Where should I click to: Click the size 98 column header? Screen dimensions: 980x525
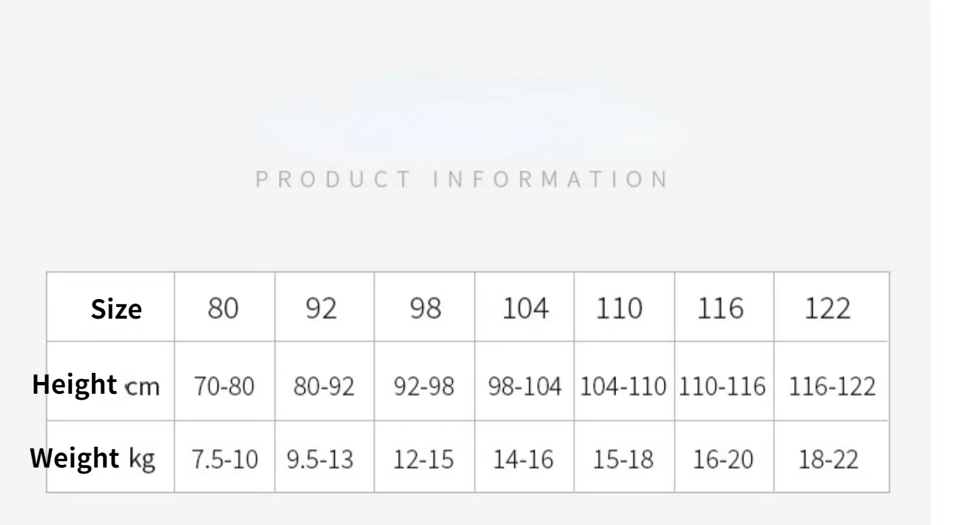tap(425, 308)
